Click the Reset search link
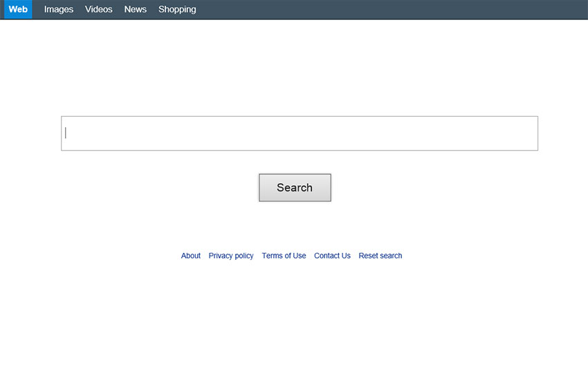 [x=380, y=256]
